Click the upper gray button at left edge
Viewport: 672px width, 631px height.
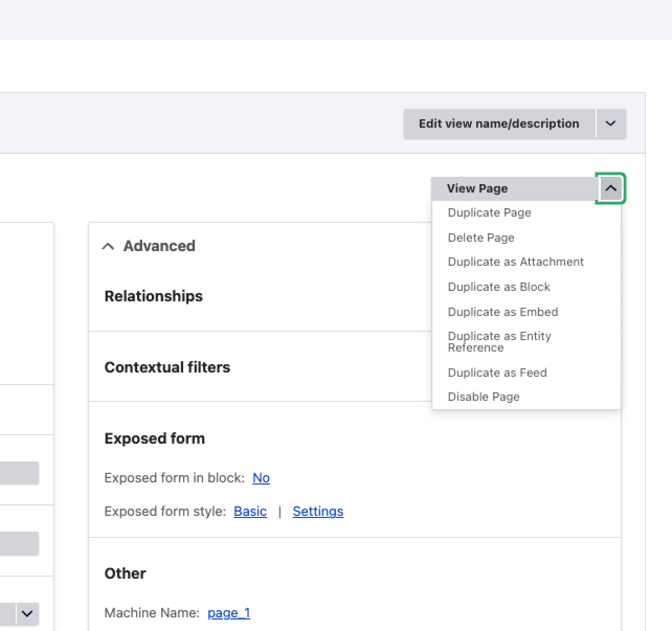[x=19, y=473]
